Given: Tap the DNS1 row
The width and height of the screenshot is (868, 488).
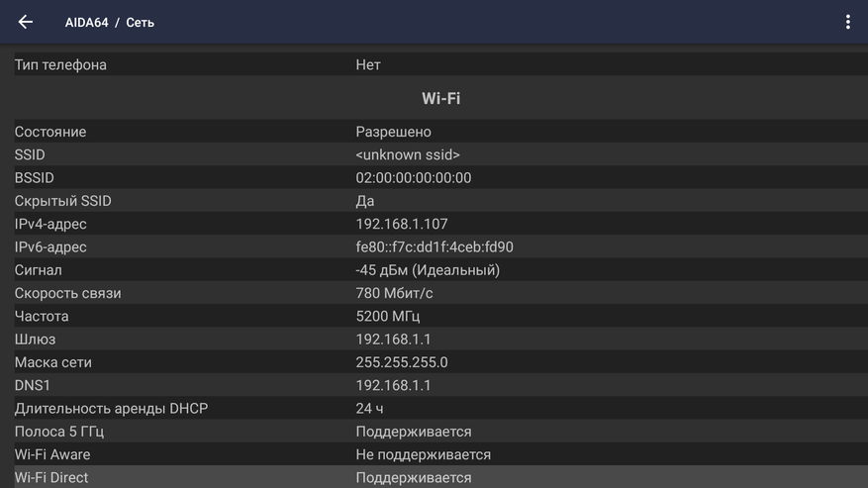Looking at the screenshot, I should [x=434, y=385].
